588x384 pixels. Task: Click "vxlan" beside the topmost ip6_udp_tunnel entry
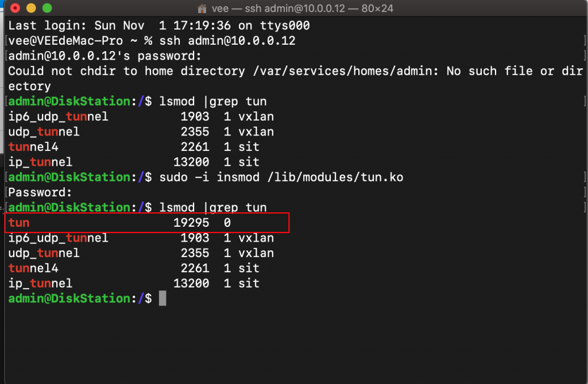256,117
